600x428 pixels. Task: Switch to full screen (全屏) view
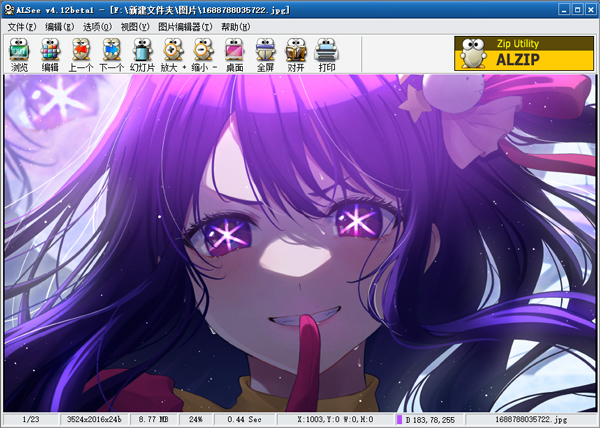pos(265,53)
